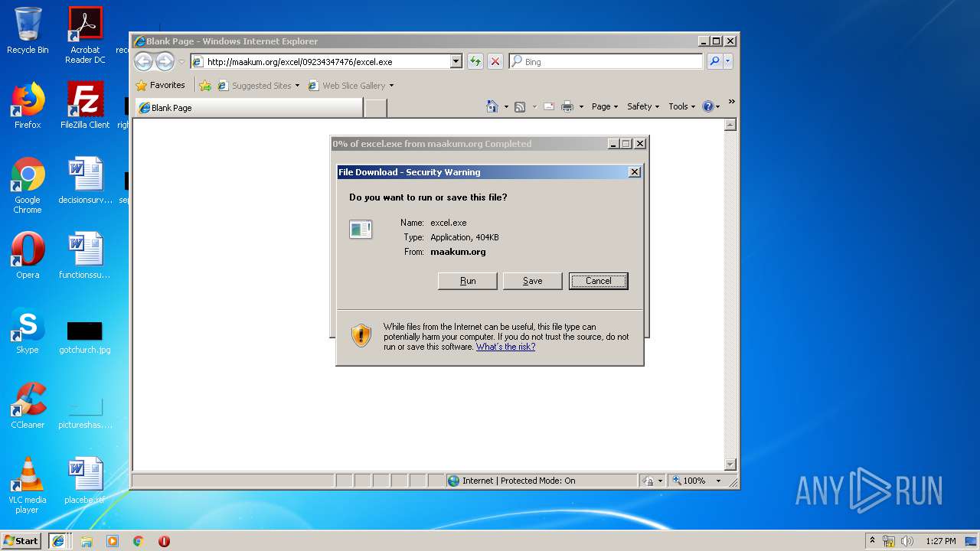
Task: Show more command bar items chevron
Action: (731, 101)
